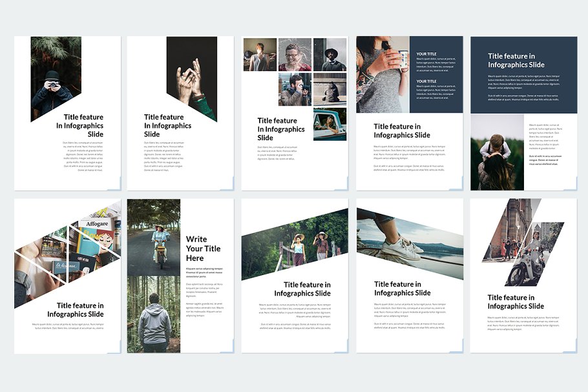Click the man in black hat photo

[330, 54]
